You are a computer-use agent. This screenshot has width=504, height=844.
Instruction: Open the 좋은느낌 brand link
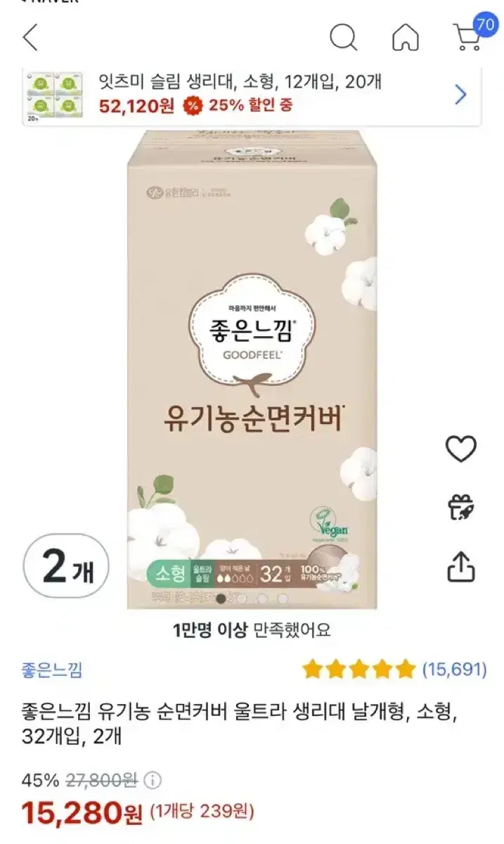click(52, 670)
